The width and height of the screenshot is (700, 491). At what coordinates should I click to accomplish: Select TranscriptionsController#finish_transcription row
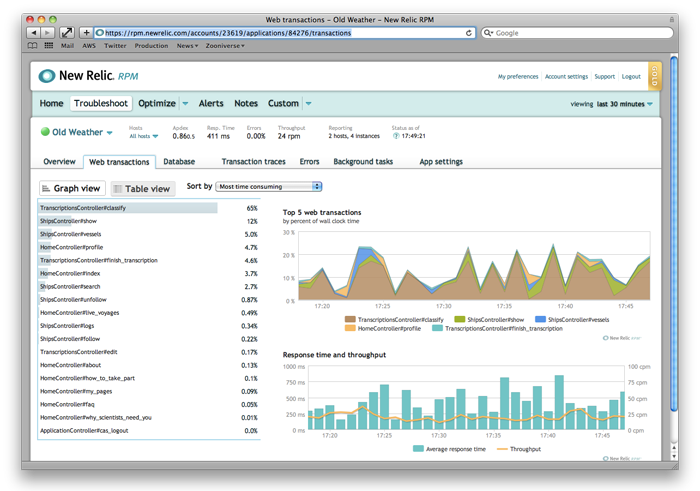(x=149, y=260)
